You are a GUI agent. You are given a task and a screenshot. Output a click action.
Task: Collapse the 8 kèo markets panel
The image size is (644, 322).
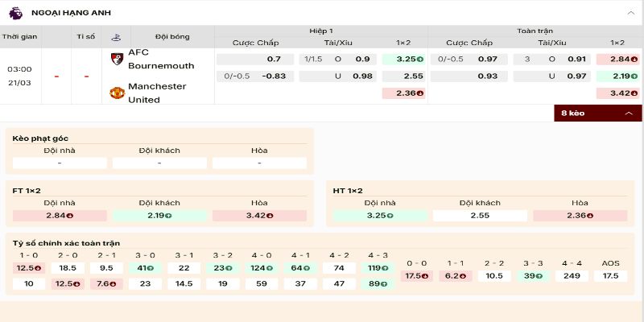[628, 114]
